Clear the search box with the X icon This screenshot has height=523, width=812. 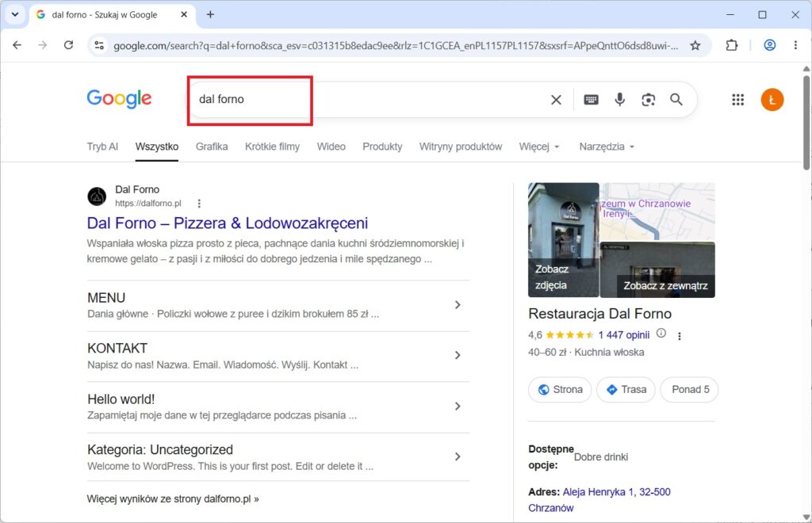[x=556, y=99]
